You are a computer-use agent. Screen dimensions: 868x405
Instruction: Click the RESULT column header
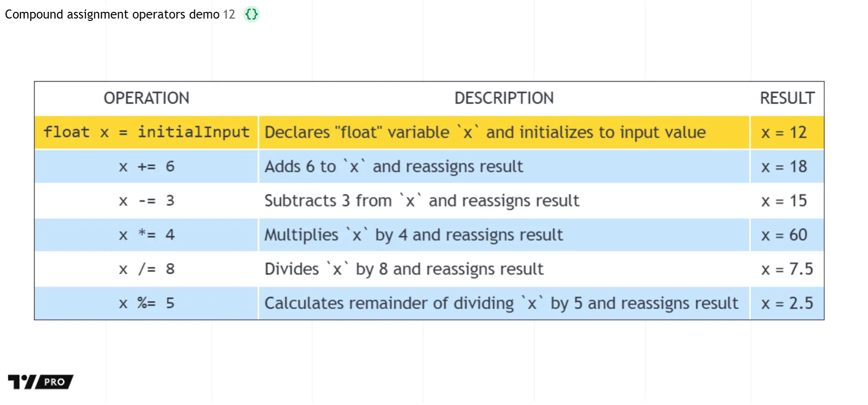787,98
